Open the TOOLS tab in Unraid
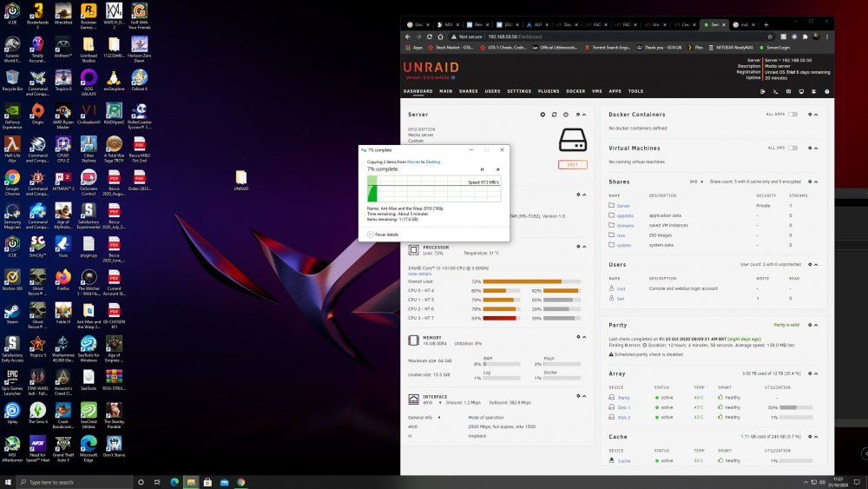This screenshot has width=868, height=489. 635,91
